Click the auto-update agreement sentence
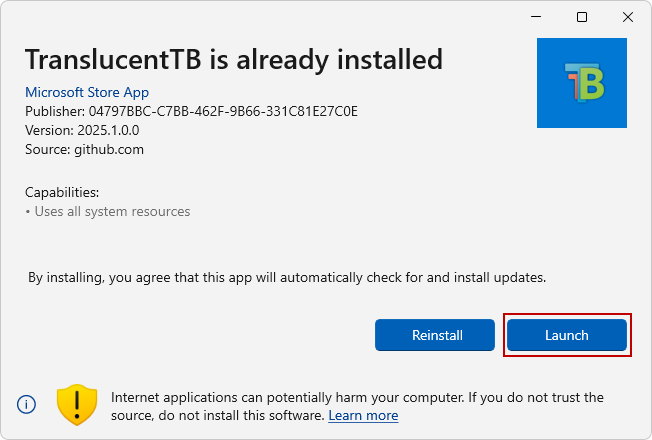This screenshot has height=440, width=652. click(x=287, y=277)
